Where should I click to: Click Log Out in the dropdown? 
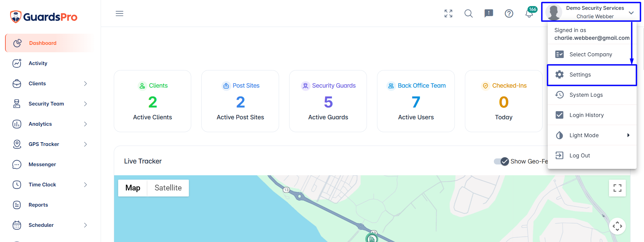592,155
